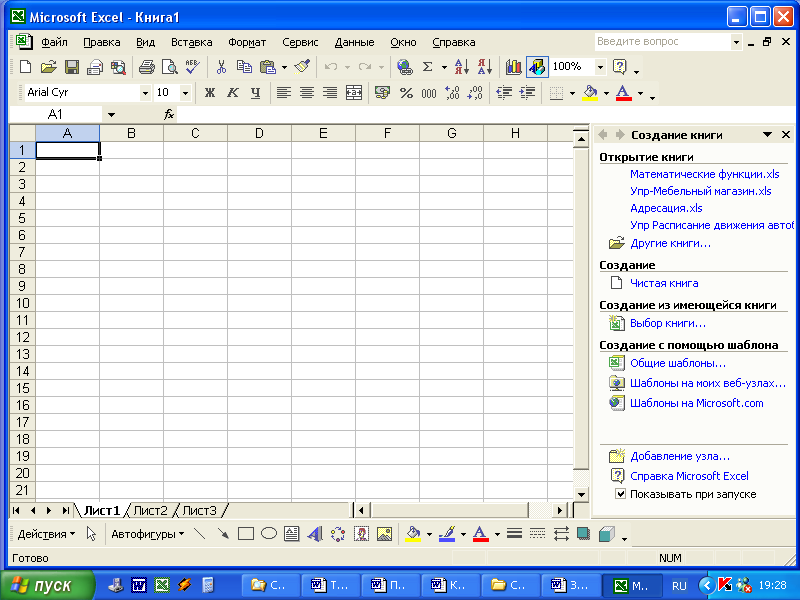Activate the Format Painter brush
This screenshot has width=800, height=600.
302,67
